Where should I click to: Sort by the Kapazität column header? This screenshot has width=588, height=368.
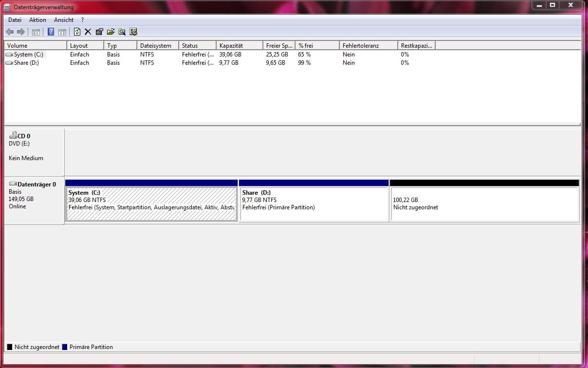[x=239, y=45]
